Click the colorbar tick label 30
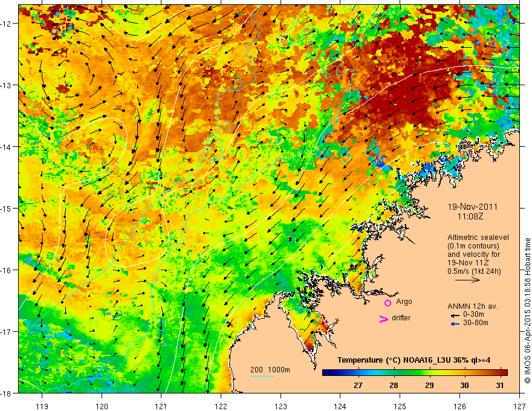 point(464,385)
